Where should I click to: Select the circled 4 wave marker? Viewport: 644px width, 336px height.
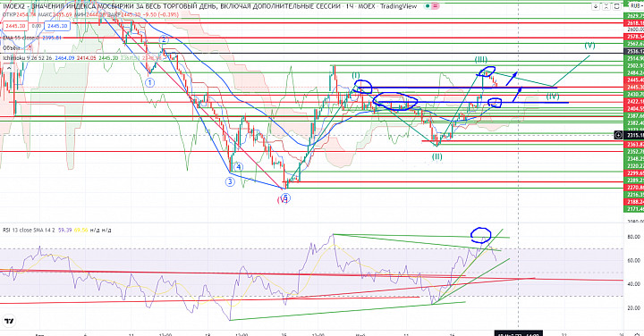239,167
